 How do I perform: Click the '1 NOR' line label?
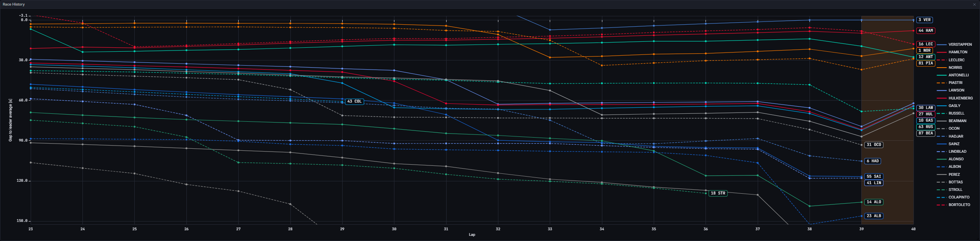tap(925, 51)
